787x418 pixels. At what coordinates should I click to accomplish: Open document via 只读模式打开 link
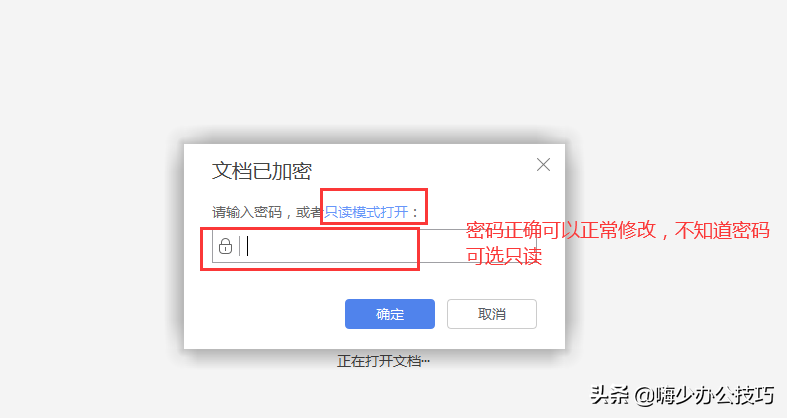click(366, 212)
